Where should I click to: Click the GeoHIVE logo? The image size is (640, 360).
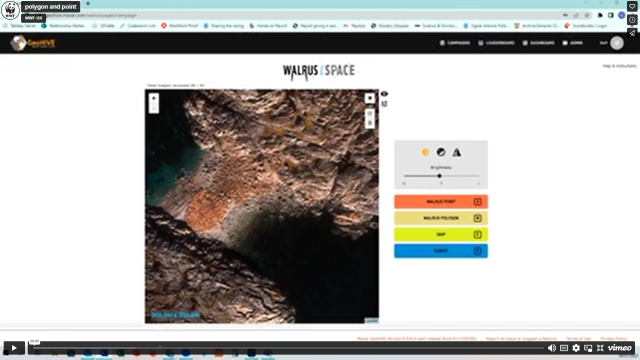tap(33, 43)
